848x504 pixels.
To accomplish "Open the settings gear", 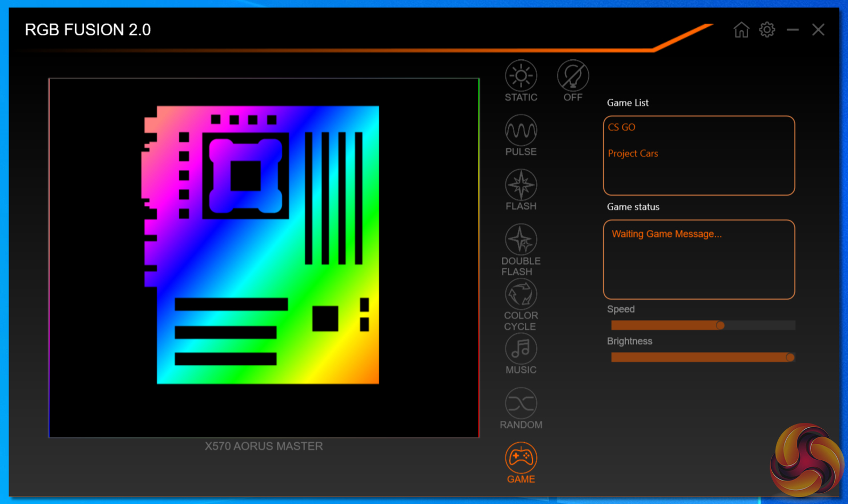I will pyautogui.click(x=767, y=30).
